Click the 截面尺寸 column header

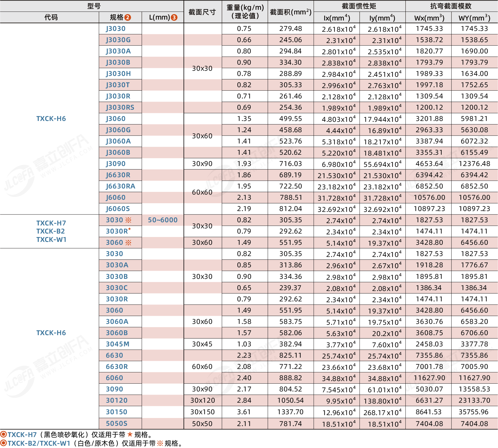(x=202, y=12)
